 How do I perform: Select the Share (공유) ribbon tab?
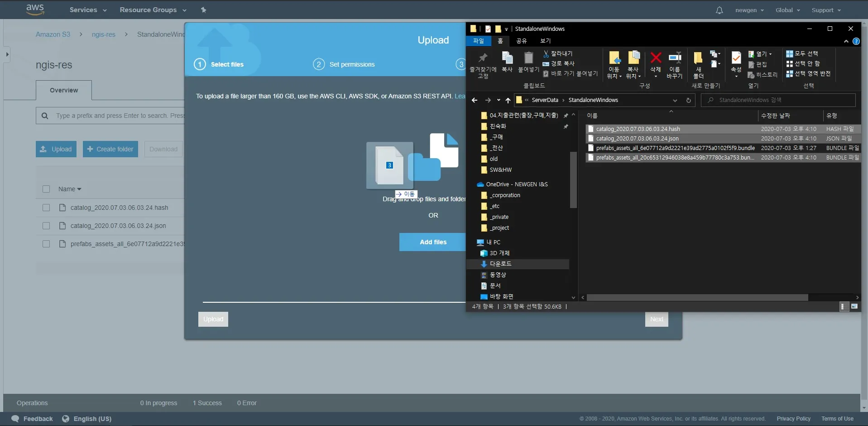point(522,41)
